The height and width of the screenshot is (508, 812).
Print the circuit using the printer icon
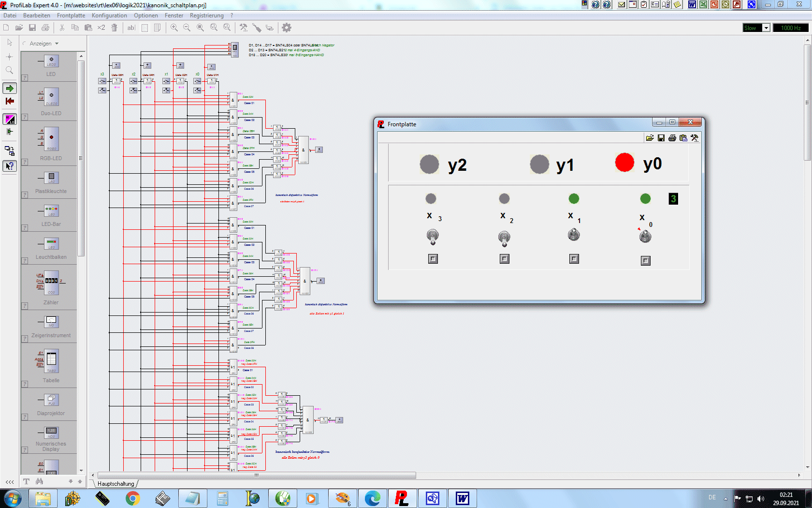(x=45, y=28)
